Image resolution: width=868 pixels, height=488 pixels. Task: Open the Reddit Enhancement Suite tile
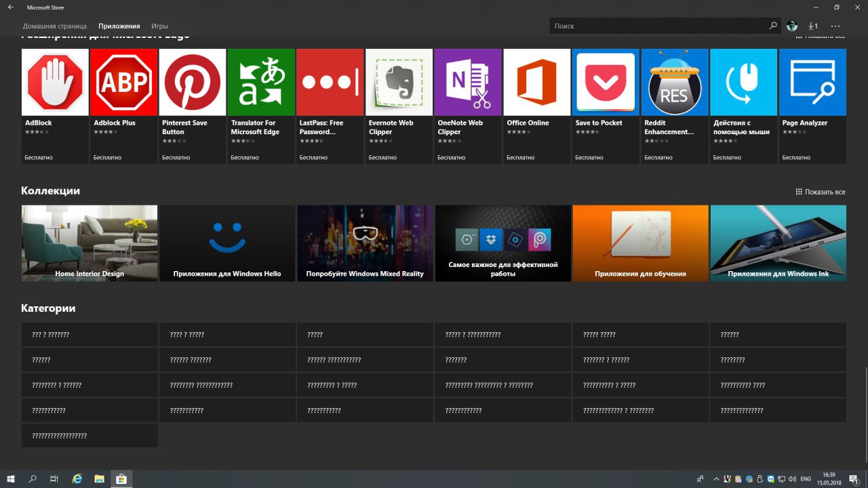[675, 106]
